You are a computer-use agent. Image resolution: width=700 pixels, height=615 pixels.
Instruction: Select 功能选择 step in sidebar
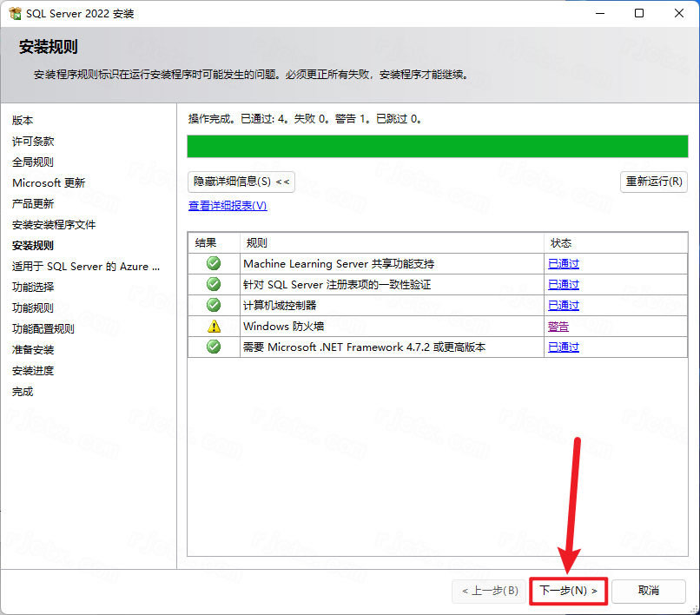pos(33,288)
